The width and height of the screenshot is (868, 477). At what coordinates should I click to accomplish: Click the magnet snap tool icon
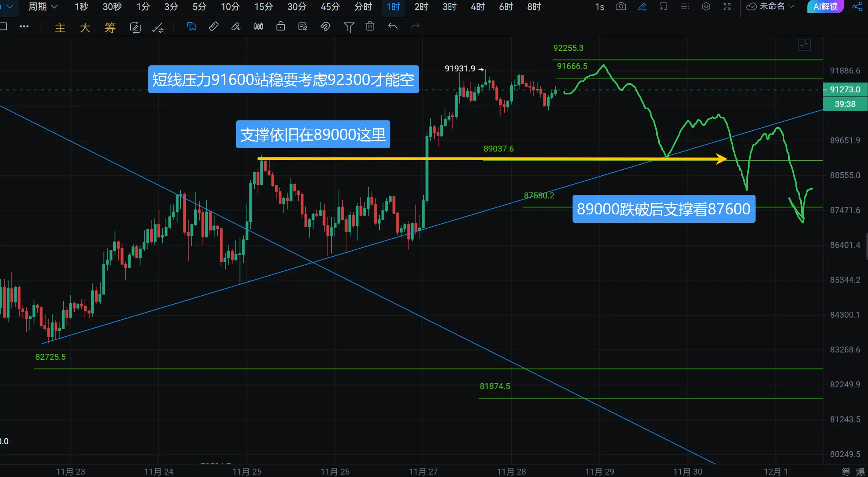click(x=325, y=27)
